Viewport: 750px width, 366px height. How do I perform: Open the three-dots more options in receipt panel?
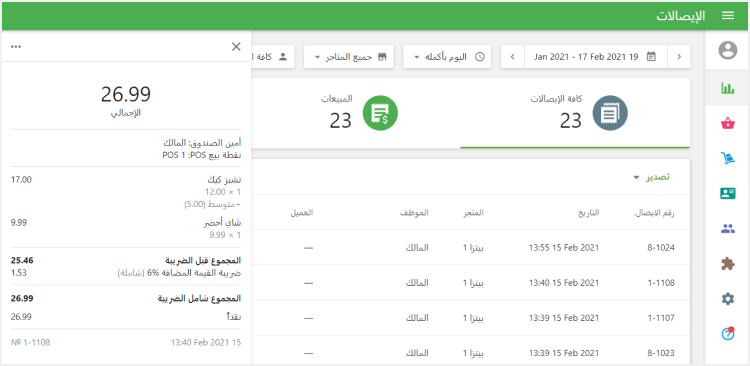click(x=16, y=46)
